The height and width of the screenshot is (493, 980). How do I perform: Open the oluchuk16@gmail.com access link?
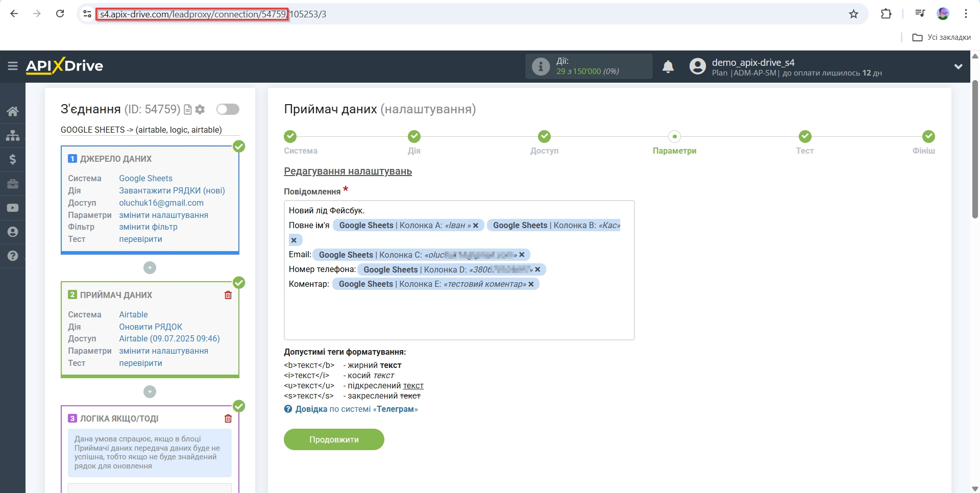[161, 203]
